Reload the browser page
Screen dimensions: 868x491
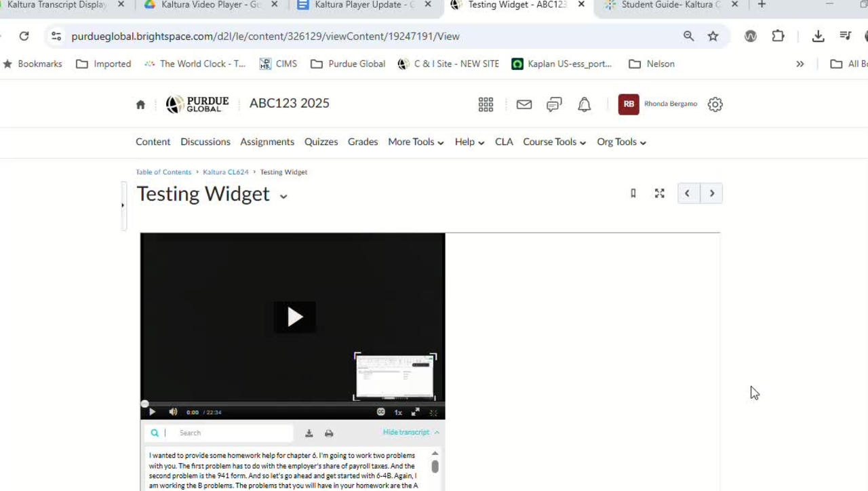(x=24, y=36)
